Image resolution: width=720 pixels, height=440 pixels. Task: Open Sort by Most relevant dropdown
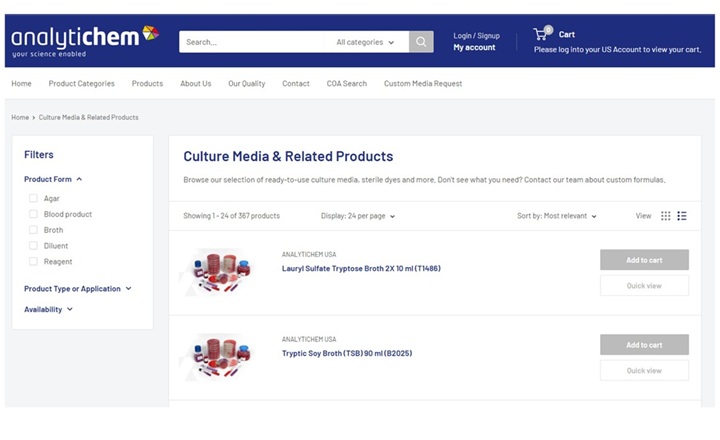coord(557,216)
